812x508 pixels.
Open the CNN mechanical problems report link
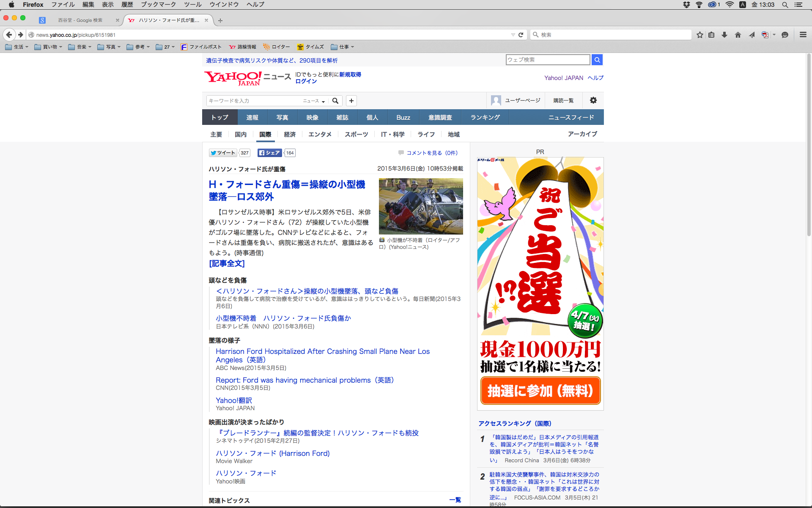tap(304, 380)
